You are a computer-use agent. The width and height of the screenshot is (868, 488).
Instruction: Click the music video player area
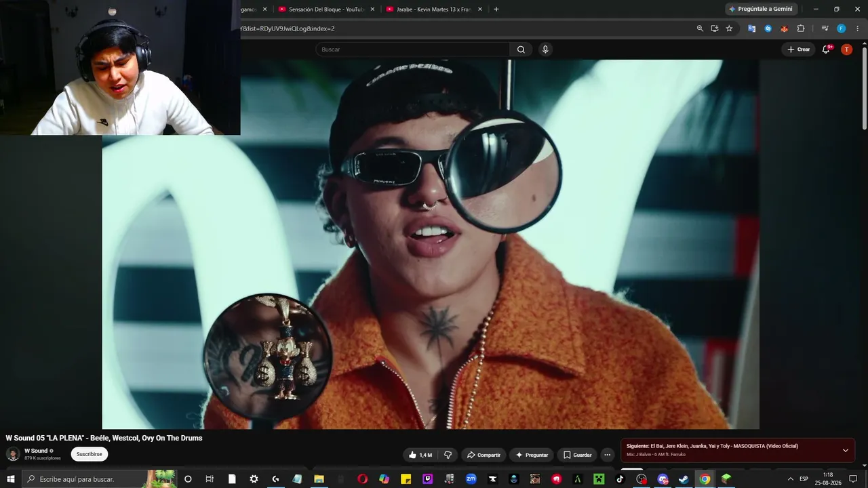pyautogui.click(x=431, y=244)
